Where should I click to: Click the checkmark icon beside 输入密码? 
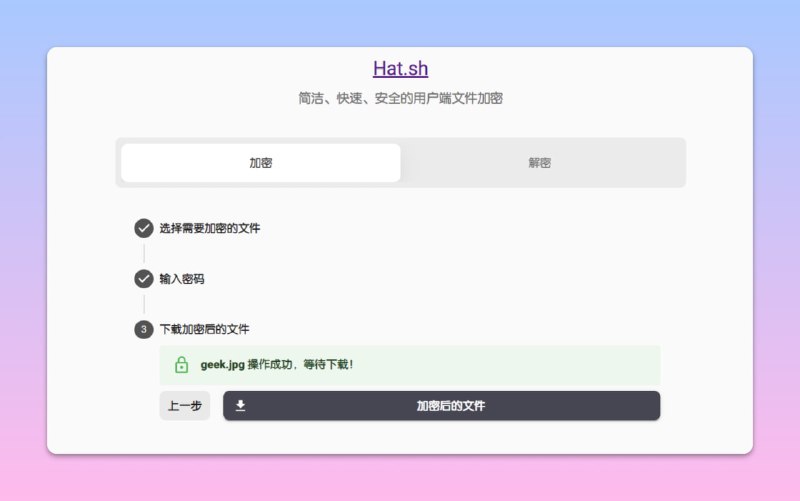(144, 279)
